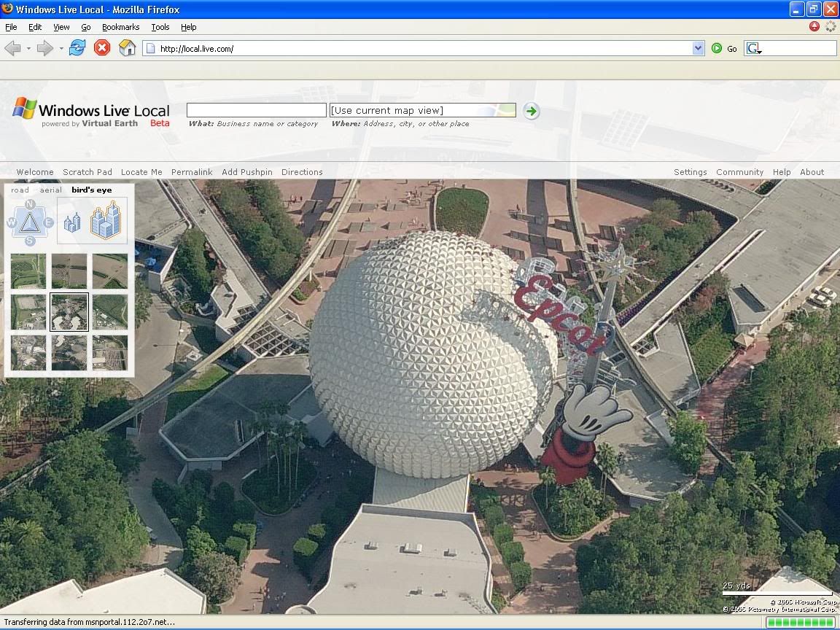Viewport: 840px width, 630px height.
Task: Open the Firefox Help menu
Action: 189,27
